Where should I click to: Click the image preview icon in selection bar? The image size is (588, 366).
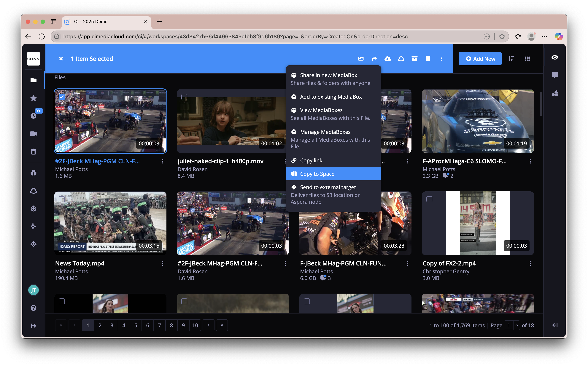361,59
